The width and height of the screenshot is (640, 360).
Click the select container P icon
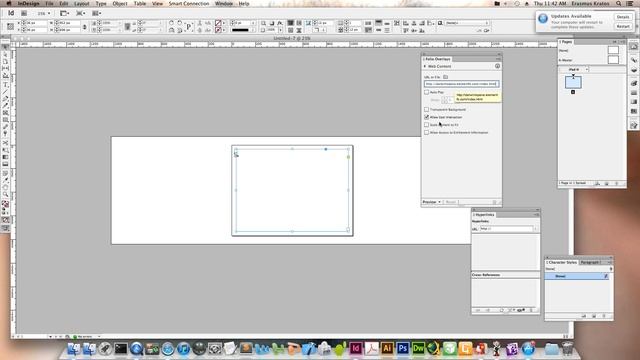point(189,27)
